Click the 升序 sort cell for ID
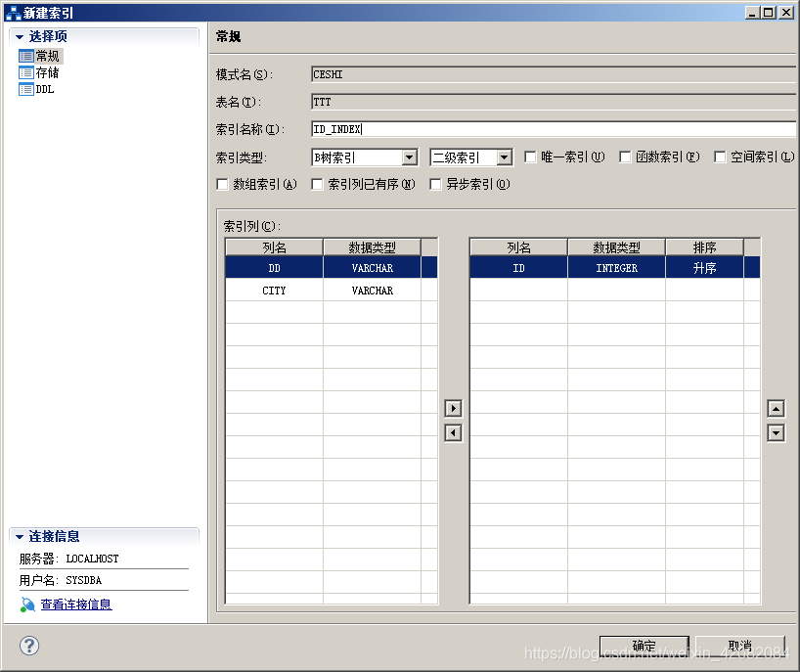This screenshot has height=672, width=800. [x=704, y=268]
